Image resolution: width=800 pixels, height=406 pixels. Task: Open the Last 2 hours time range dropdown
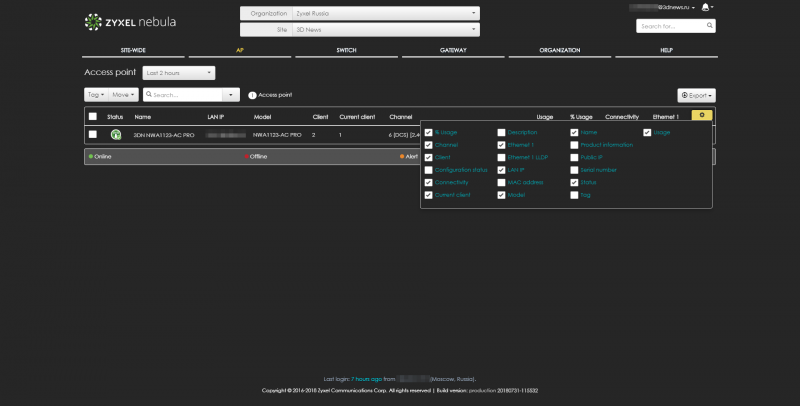[x=179, y=73]
